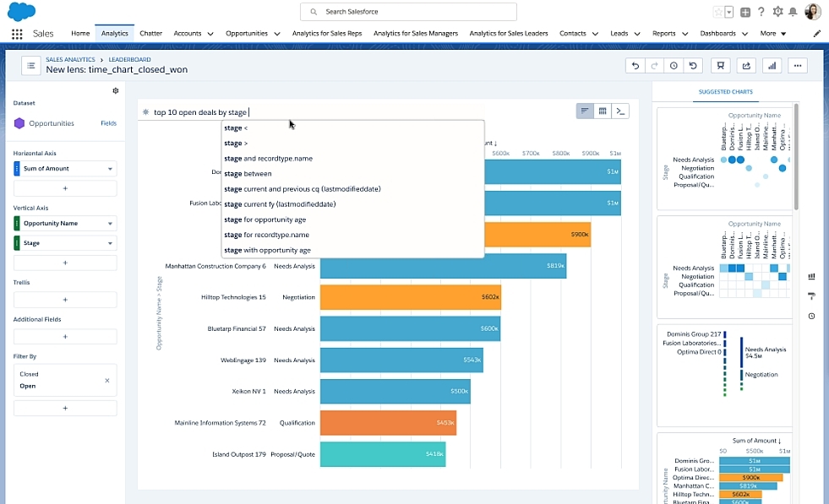Screen dimensions: 829x504
Task: Click the Opportunities dataset hexagon icon
Action: click(x=19, y=123)
